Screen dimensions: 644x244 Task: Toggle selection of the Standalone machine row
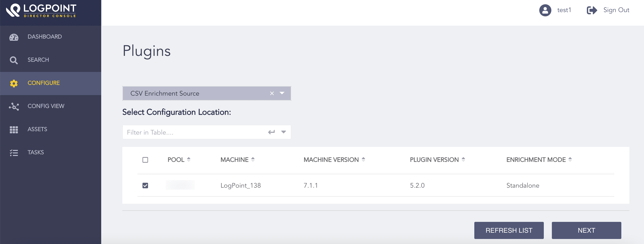click(x=145, y=185)
